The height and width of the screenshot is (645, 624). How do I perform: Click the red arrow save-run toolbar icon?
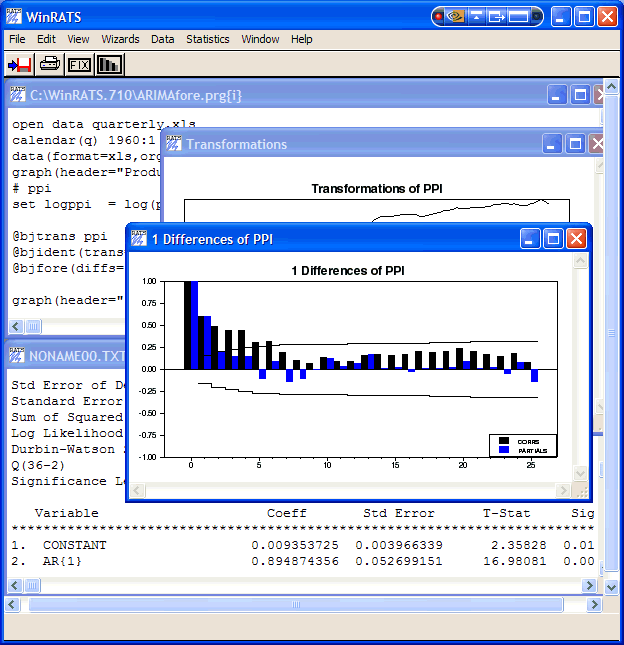(20, 65)
